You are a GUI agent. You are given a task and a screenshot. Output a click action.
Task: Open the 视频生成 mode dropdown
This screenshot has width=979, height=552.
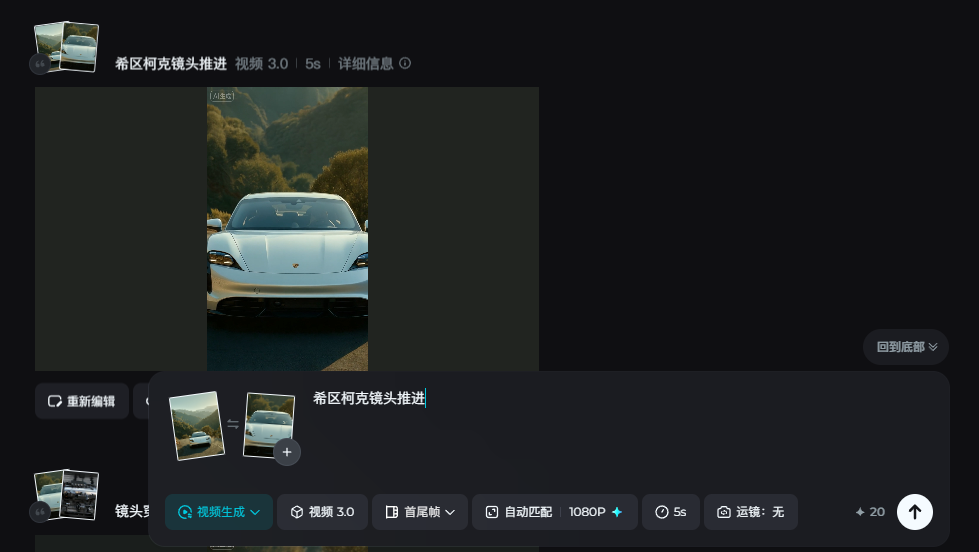pyautogui.click(x=218, y=512)
